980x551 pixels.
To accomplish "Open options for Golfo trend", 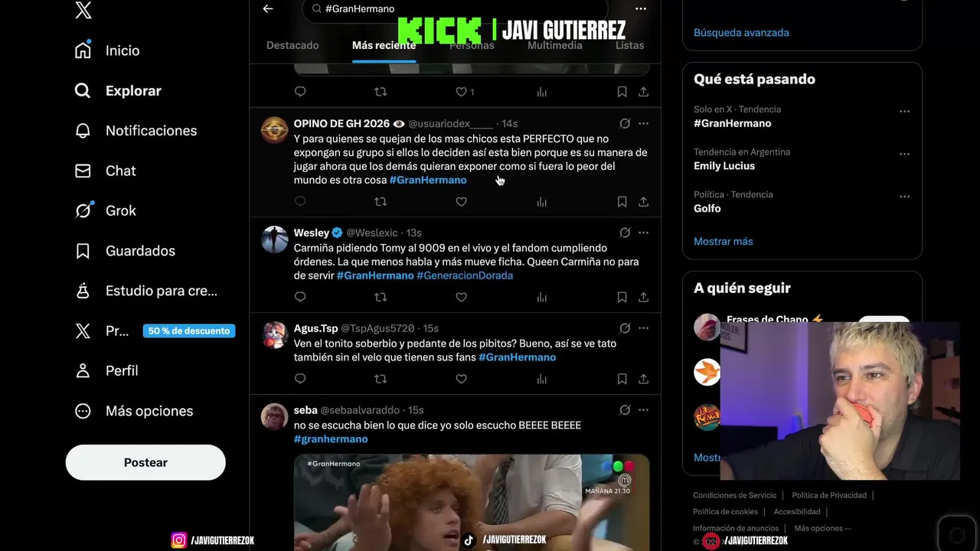I will [x=904, y=197].
